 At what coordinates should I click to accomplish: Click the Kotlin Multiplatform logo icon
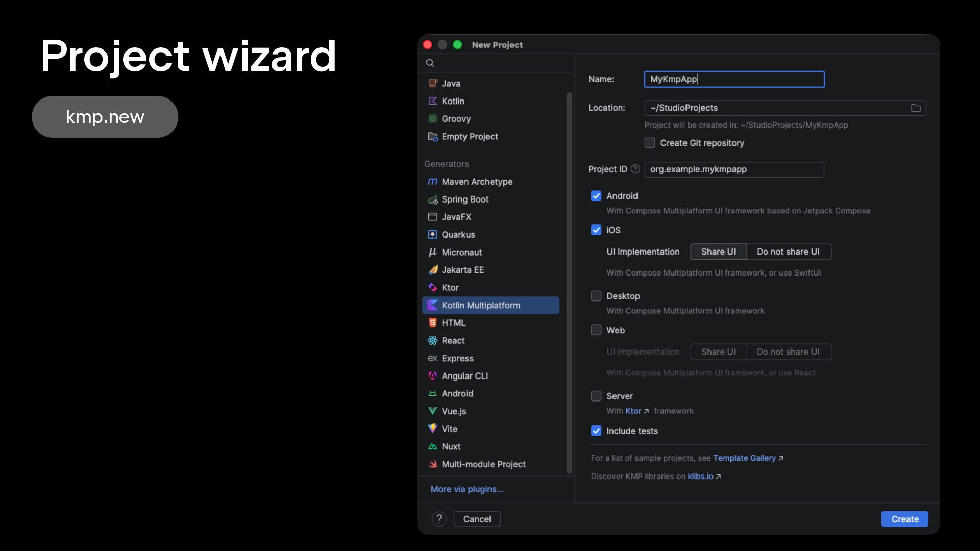click(433, 305)
